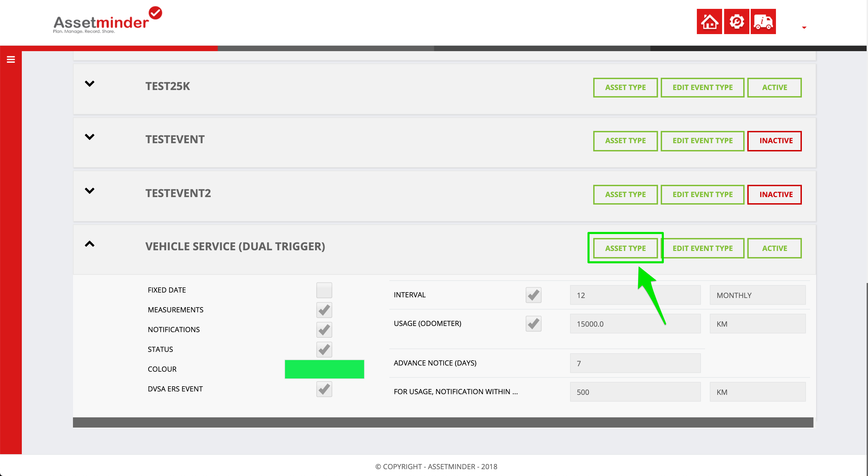Toggle the Usage (Odometer) checkbox
Image resolution: width=868 pixels, height=476 pixels.
click(x=533, y=324)
